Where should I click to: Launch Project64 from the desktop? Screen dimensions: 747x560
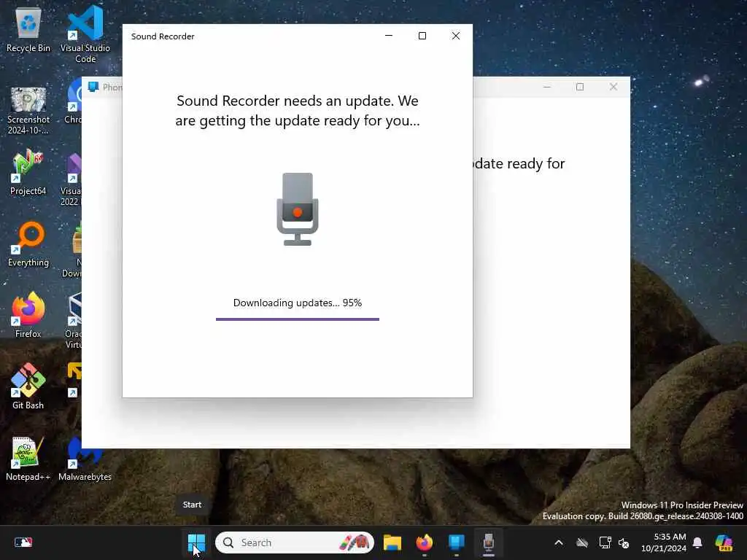coord(28,172)
